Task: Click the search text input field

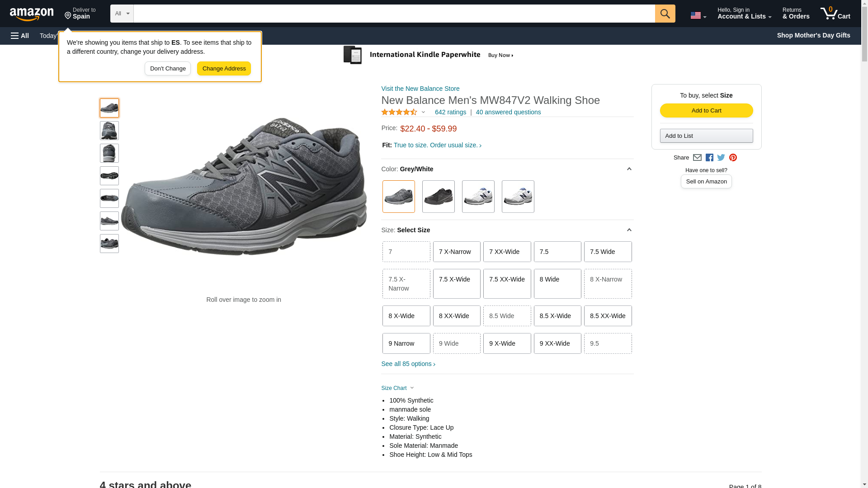Action: [x=393, y=14]
